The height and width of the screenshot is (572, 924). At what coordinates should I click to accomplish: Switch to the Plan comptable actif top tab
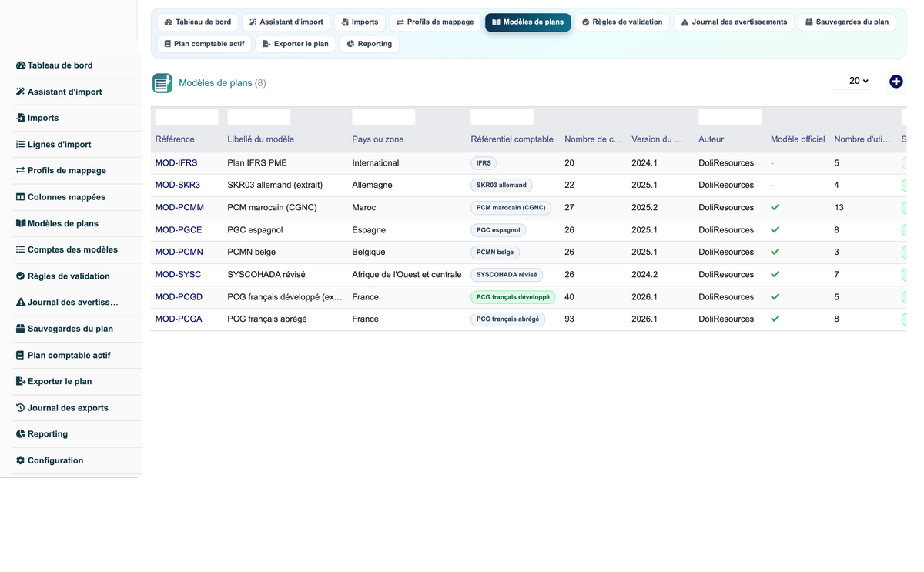tap(204, 44)
